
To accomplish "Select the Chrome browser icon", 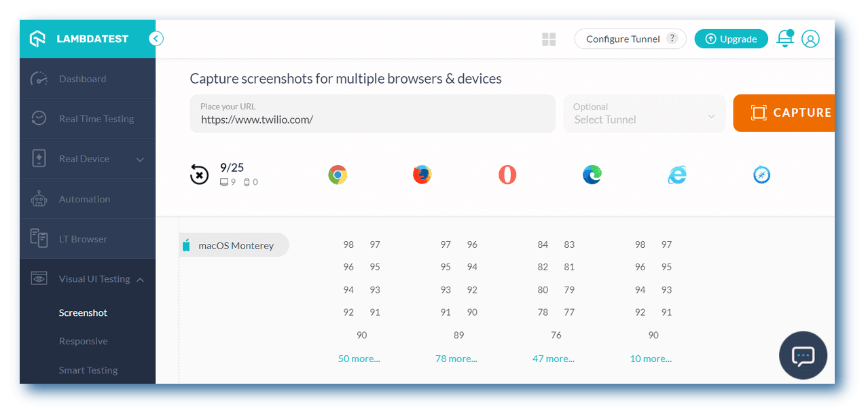I will coord(338,175).
